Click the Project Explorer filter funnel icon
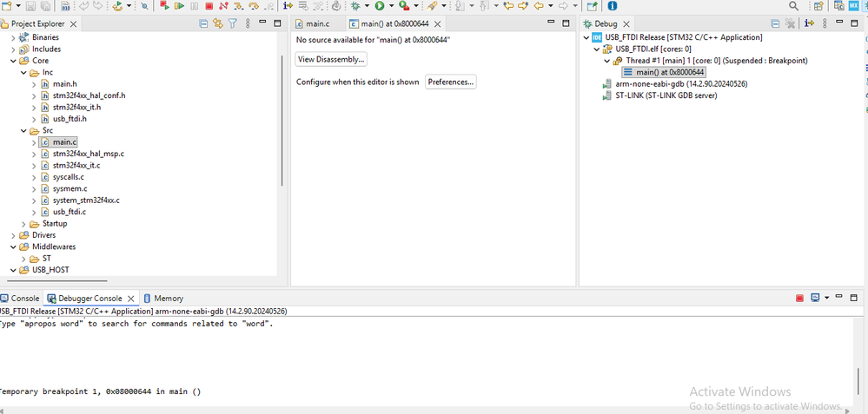 233,23
